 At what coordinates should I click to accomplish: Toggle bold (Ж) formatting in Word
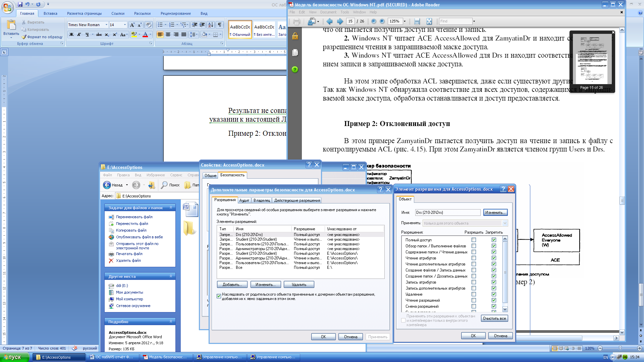[71, 35]
